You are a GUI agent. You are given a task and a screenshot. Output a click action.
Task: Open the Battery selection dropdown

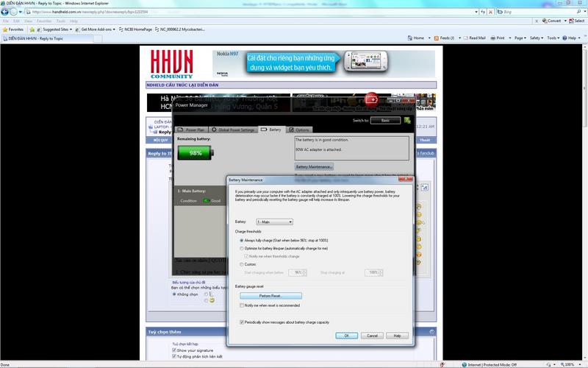tap(274, 222)
